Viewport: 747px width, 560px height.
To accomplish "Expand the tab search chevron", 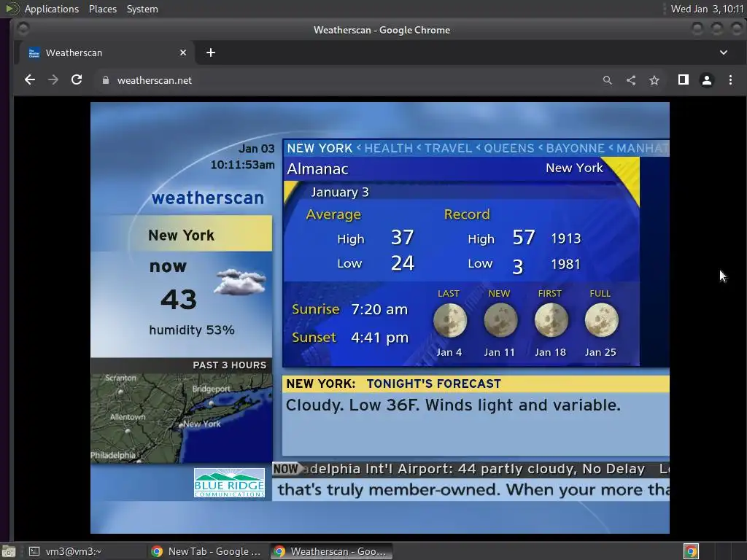I will [723, 52].
